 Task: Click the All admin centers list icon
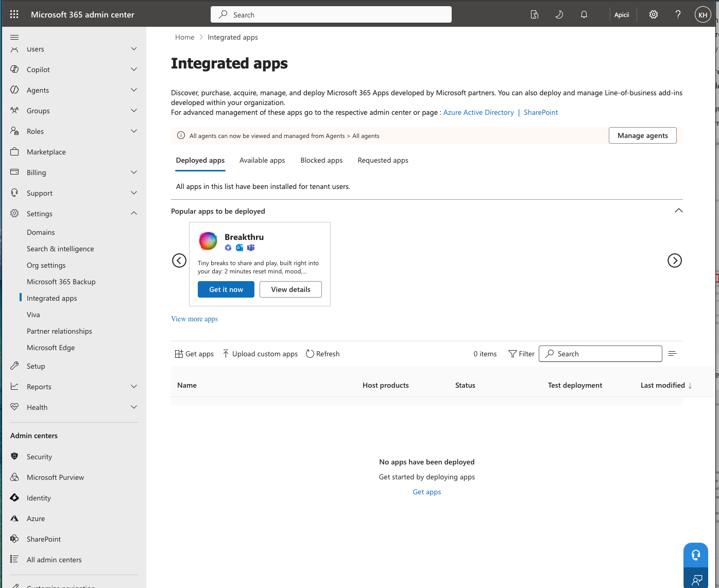(14, 559)
